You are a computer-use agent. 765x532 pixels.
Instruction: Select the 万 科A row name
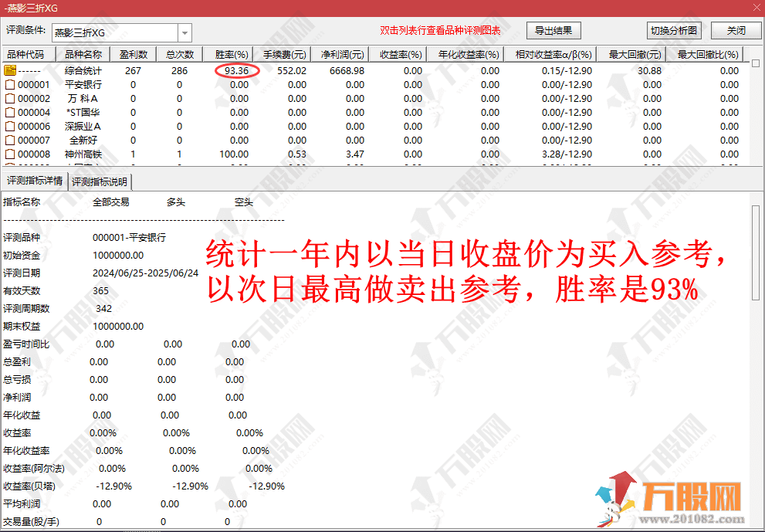tap(83, 99)
